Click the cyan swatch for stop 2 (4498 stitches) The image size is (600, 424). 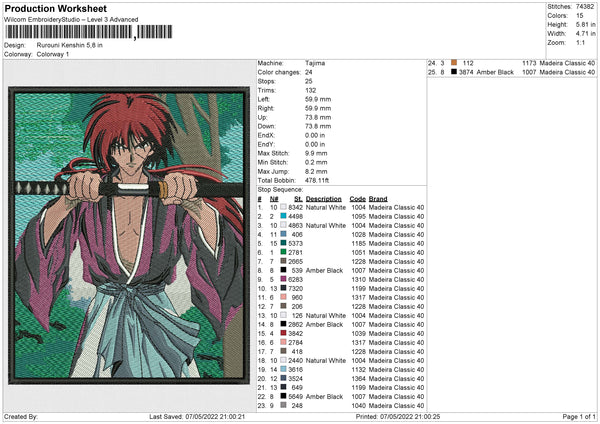click(283, 216)
